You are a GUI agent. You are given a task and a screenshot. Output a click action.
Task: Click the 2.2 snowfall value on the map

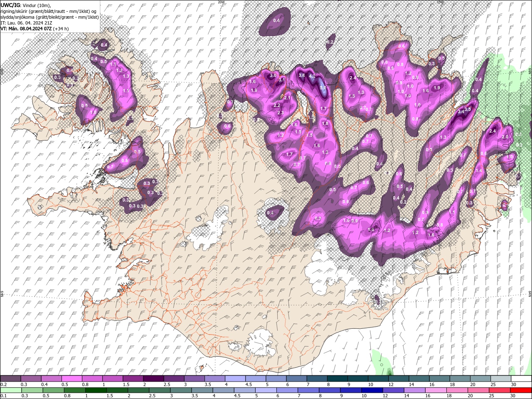pos(277,106)
